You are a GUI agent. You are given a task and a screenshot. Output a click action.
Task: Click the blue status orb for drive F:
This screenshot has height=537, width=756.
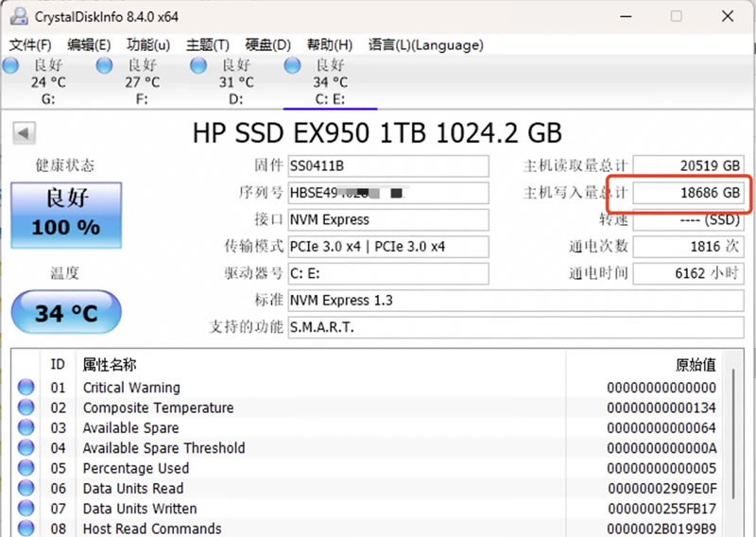(x=104, y=65)
